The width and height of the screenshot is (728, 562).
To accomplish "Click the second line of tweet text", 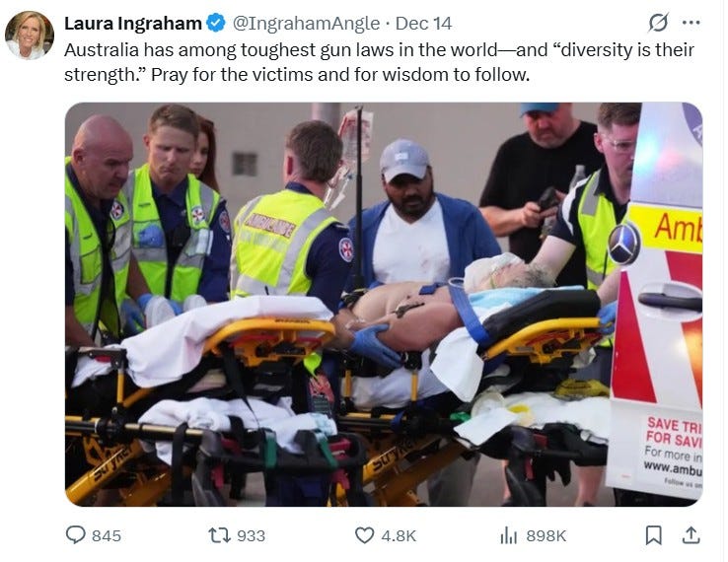I will [x=297, y=75].
